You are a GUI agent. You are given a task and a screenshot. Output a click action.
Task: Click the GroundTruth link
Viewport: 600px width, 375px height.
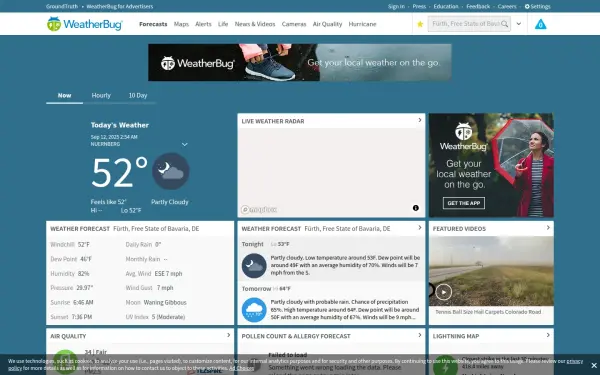[62, 7]
